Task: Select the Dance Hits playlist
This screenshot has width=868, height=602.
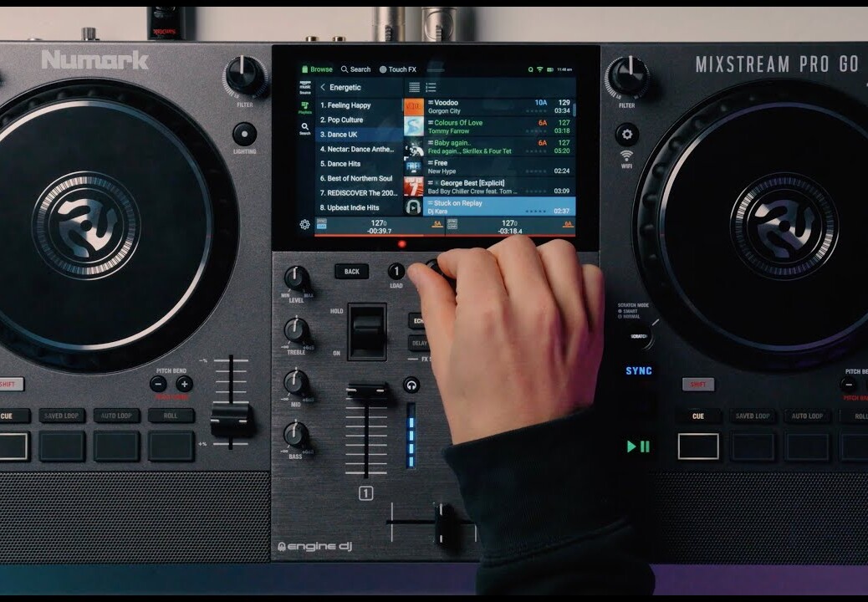Action: [360, 164]
